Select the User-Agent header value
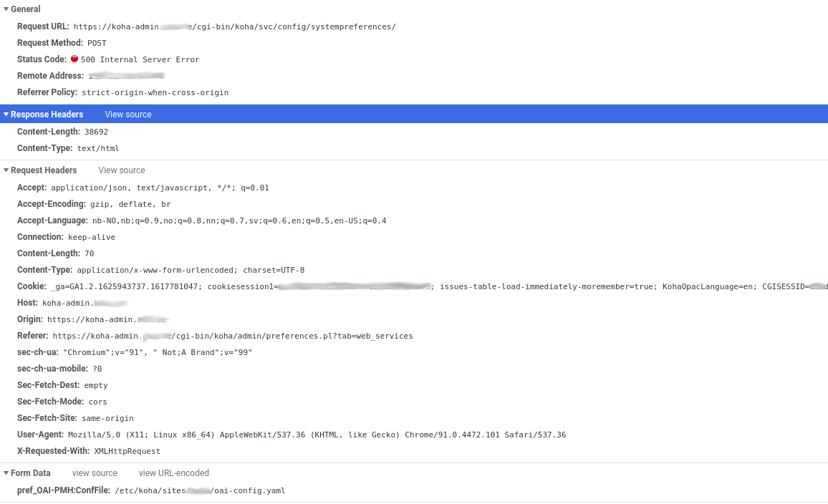828x504 pixels. [x=317, y=435]
